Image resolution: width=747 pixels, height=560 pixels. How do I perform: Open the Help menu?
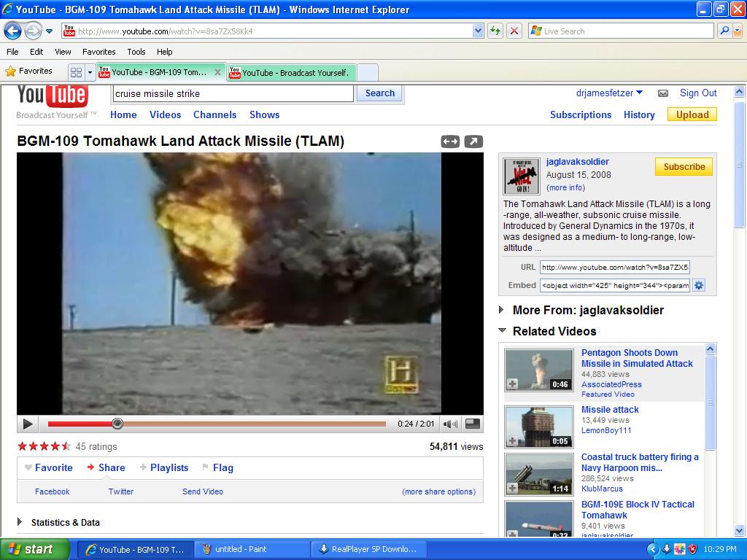click(x=165, y=52)
